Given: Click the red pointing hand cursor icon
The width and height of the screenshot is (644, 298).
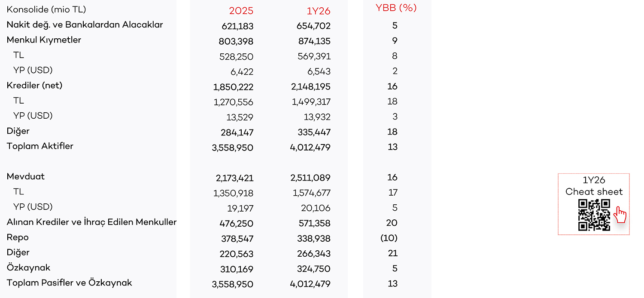Looking at the screenshot, I should point(620,215).
